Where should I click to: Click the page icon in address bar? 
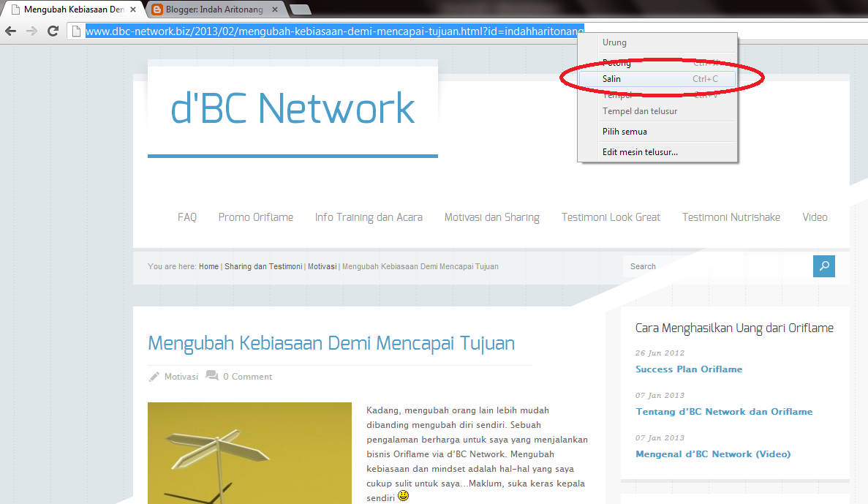point(76,31)
